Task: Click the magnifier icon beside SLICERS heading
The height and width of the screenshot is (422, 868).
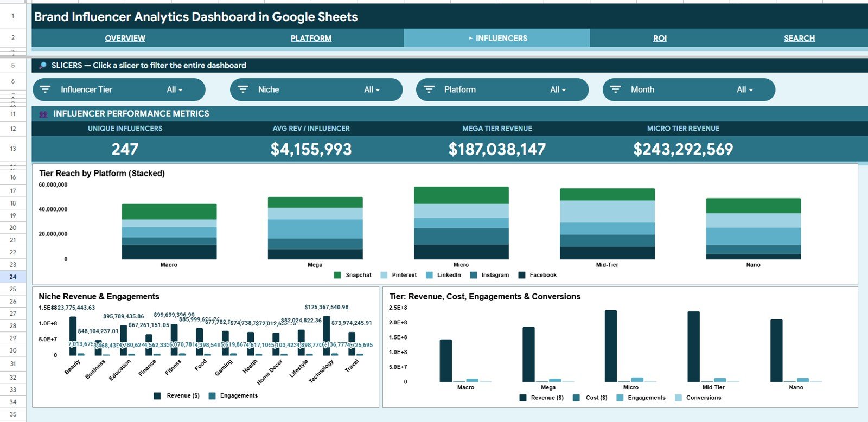Action: tap(43, 65)
